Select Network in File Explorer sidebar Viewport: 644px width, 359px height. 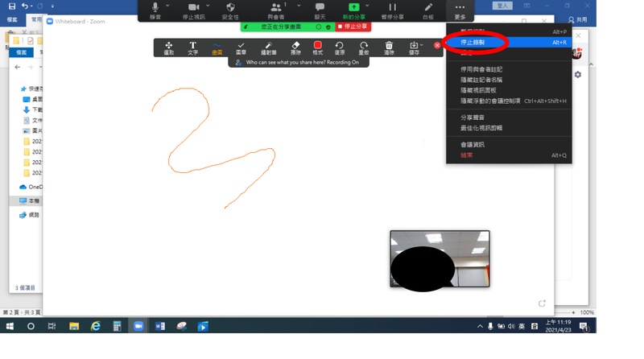click(x=29, y=215)
